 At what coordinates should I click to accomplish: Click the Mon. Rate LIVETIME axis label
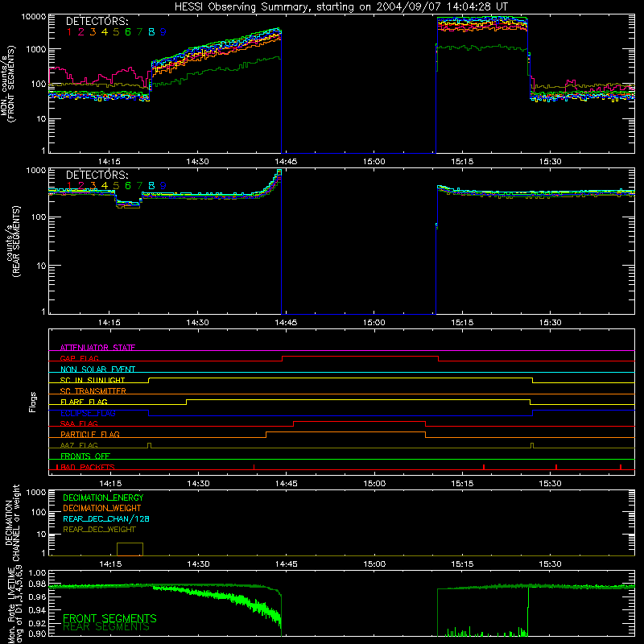coord(14,605)
